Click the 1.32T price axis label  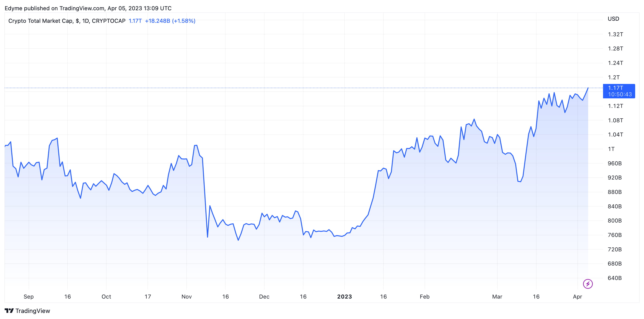(615, 34)
